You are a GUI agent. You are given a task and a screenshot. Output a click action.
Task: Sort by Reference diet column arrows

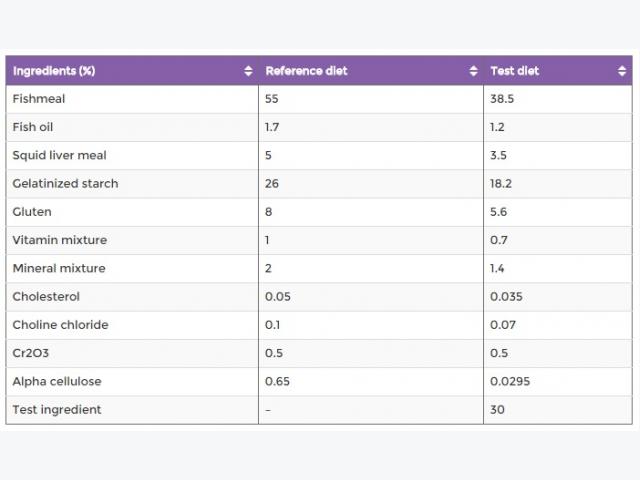[473, 71]
